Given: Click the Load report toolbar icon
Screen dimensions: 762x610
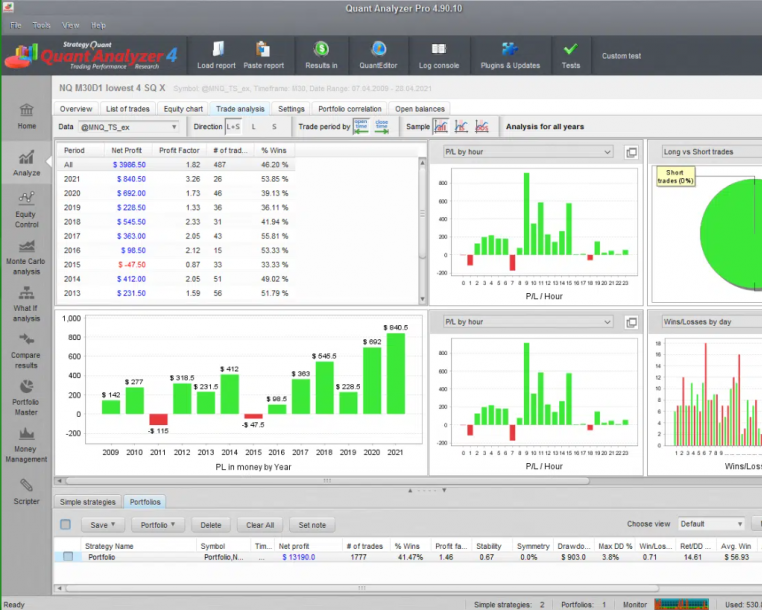Looking at the screenshot, I should coord(216,49).
